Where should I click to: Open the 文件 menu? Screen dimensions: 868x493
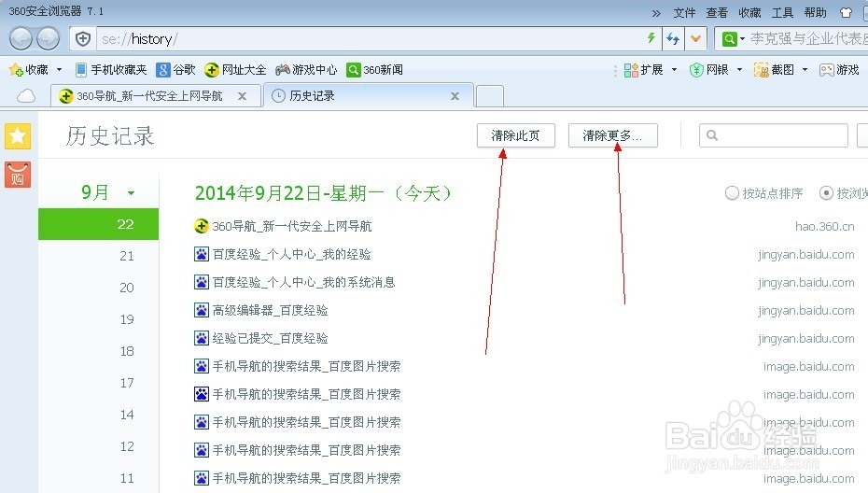point(684,12)
